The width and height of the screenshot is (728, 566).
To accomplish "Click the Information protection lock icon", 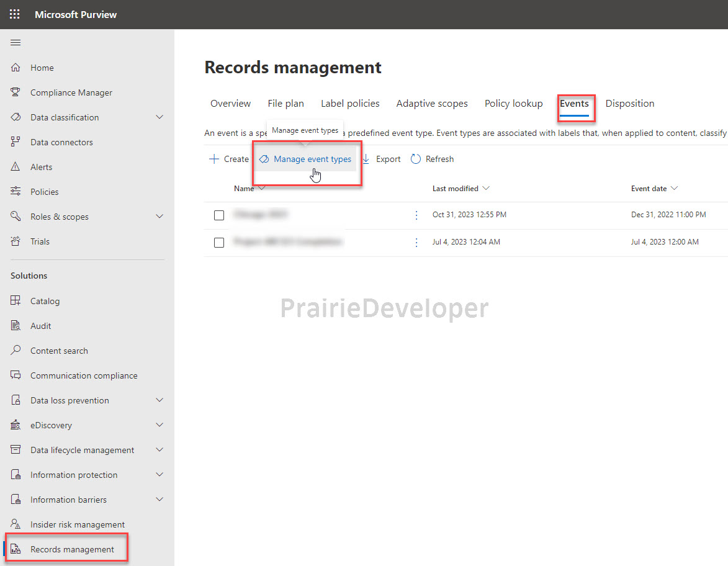I will pyautogui.click(x=16, y=475).
